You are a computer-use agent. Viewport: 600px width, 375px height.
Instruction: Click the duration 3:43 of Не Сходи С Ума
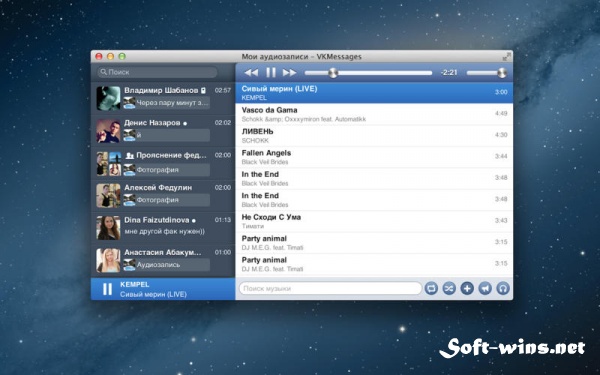point(501,220)
